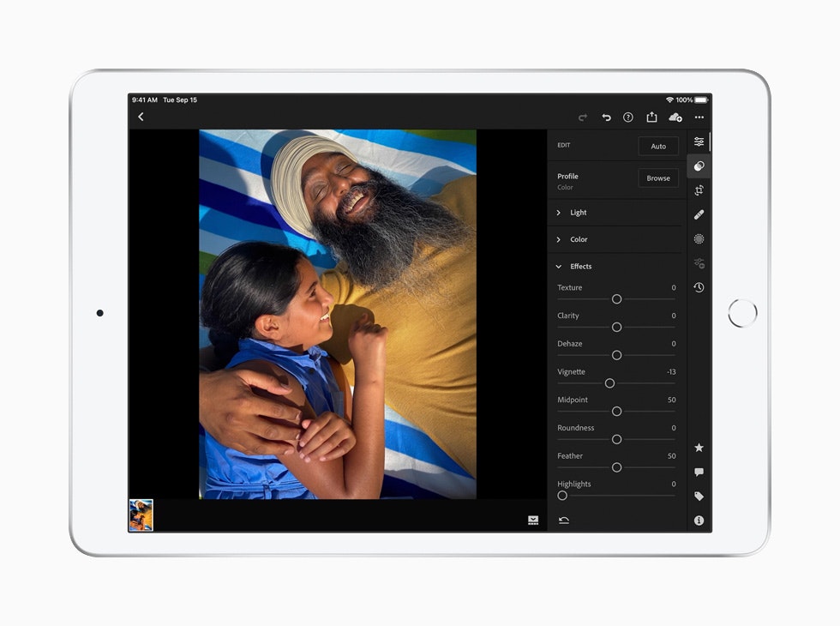This screenshot has width=840, height=626.
Task: View version history with the clock icon
Action: coord(699,287)
